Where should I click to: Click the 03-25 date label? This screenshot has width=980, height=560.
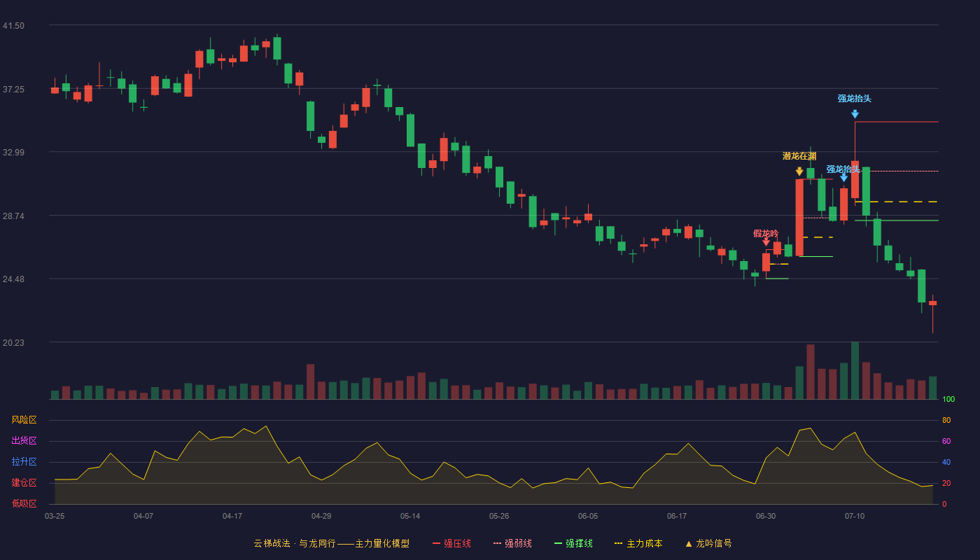(55, 516)
